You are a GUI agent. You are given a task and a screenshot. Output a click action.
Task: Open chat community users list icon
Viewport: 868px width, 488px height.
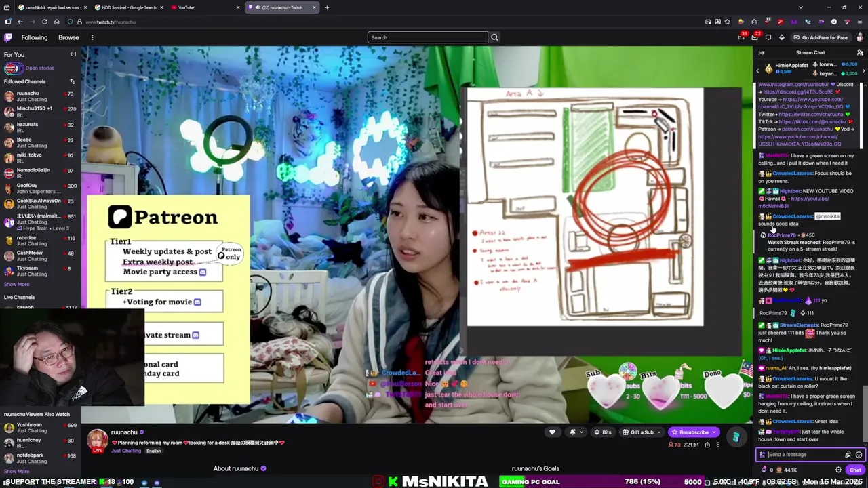click(860, 52)
